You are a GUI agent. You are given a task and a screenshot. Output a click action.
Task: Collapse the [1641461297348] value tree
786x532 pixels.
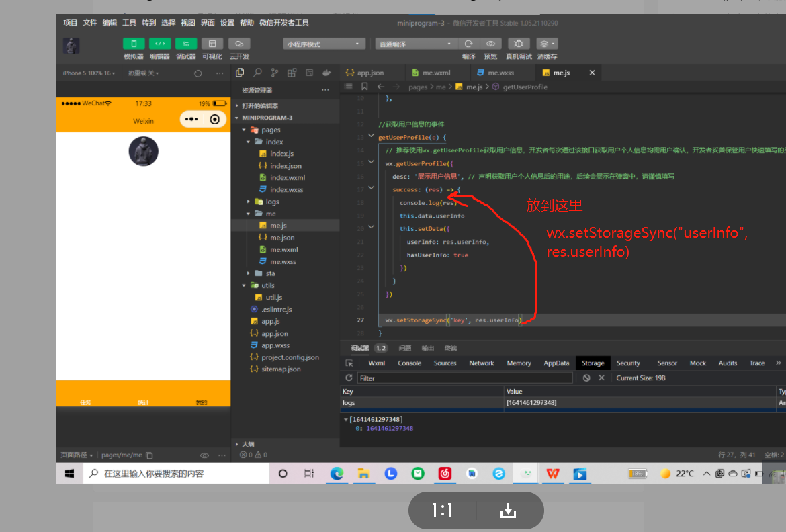tap(345, 419)
